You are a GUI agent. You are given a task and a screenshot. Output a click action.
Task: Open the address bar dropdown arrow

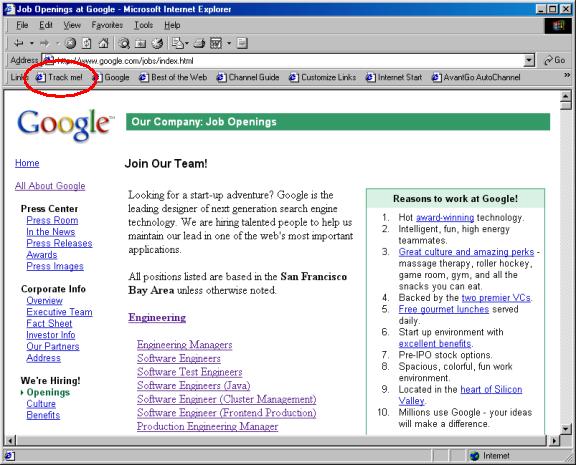point(529,60)
